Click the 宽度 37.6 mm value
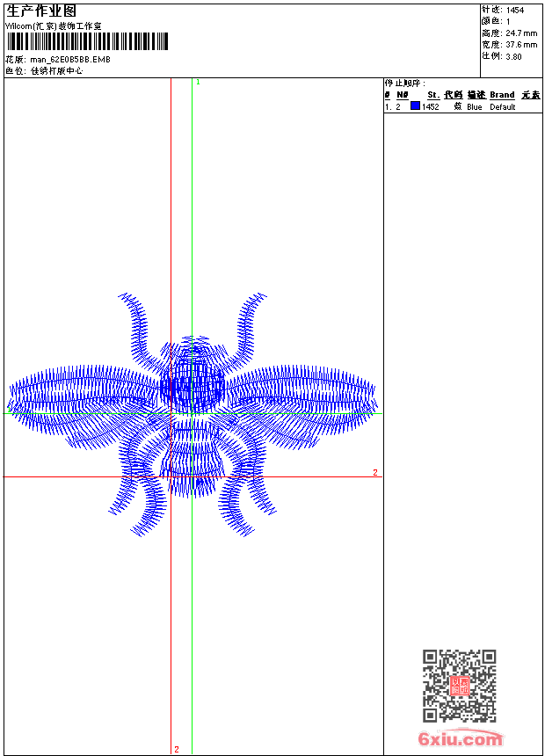 (x=514, y=44)
